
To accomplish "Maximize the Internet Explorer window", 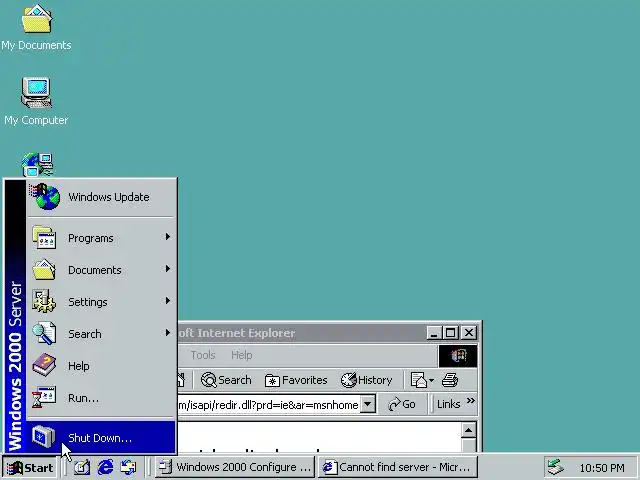I will pos(450,333).
